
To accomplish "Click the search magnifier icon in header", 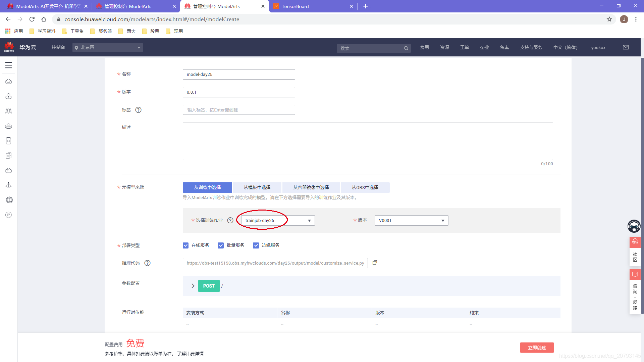I will coord(406,48).
